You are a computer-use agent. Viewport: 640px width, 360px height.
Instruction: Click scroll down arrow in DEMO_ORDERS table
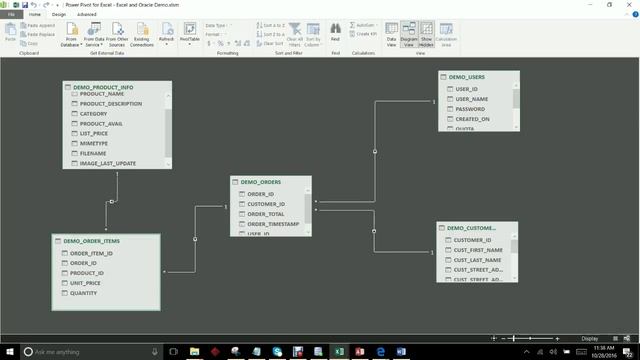pos(308,233)
